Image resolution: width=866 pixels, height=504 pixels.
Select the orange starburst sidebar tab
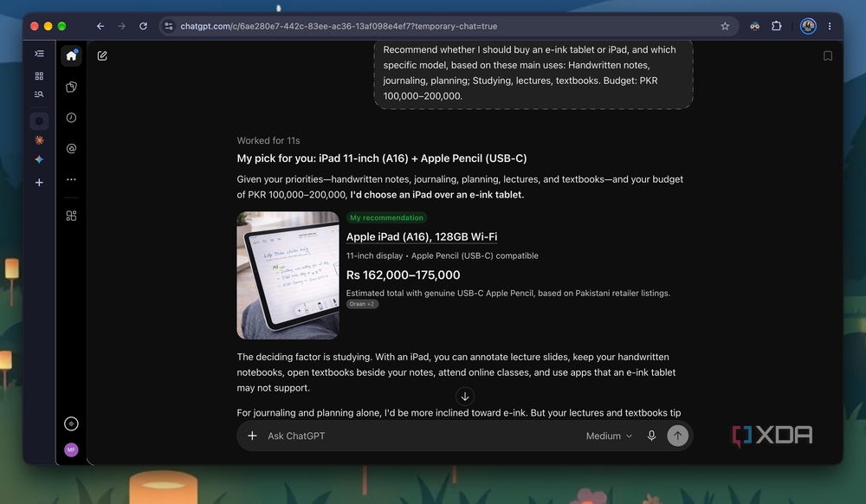pyautogui.click(x=39, y=140)
